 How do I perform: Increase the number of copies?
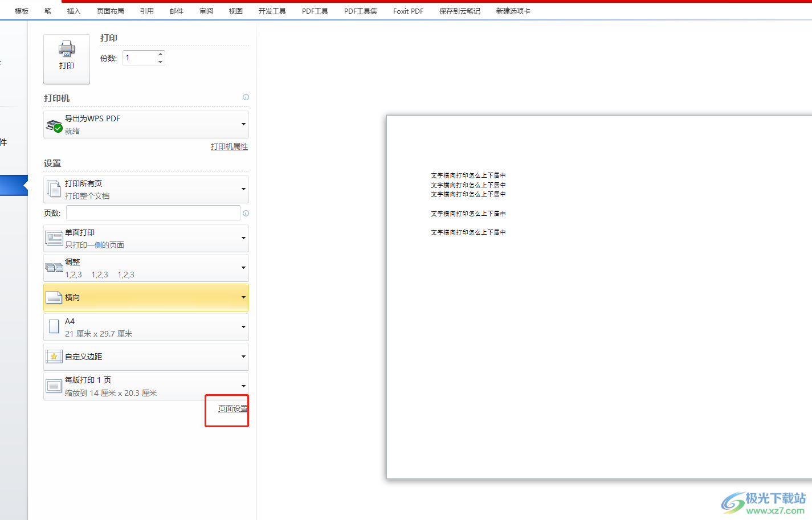pos(161,54)
